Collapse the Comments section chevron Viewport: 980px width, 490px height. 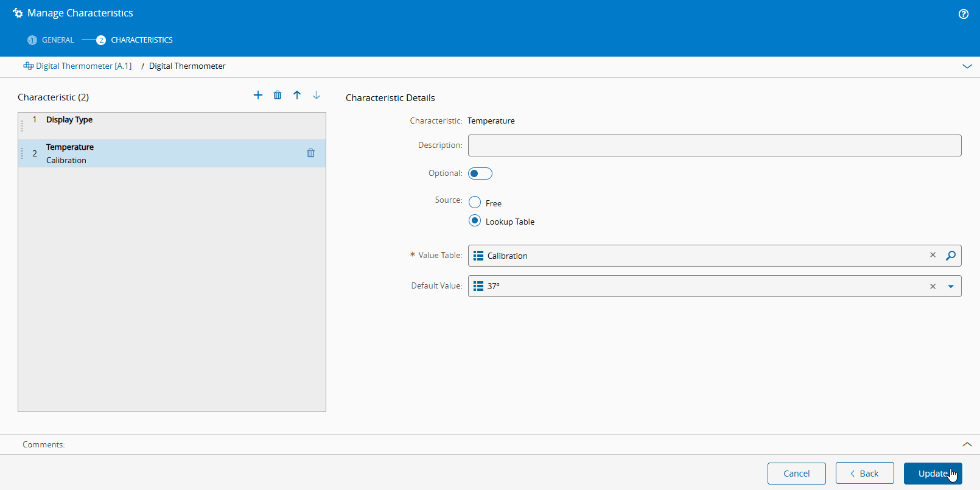pos(967,444)
